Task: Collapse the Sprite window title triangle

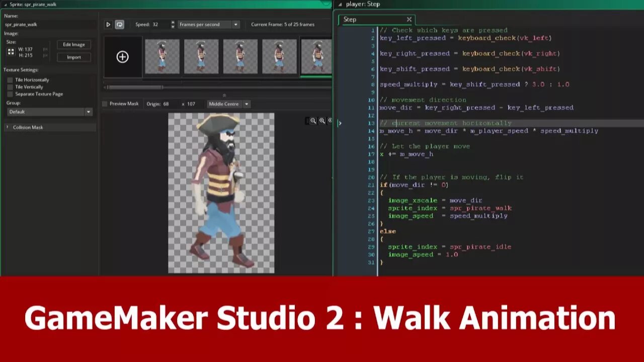Action: pyautogui.click(x=5, y=5)
